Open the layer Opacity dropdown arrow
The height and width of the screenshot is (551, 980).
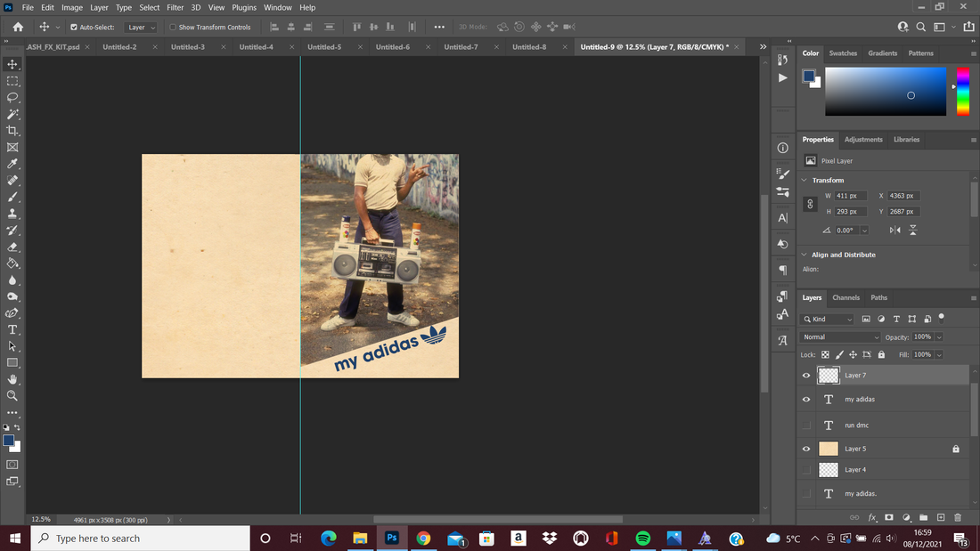pyautogui.click(x=939, y=337)
